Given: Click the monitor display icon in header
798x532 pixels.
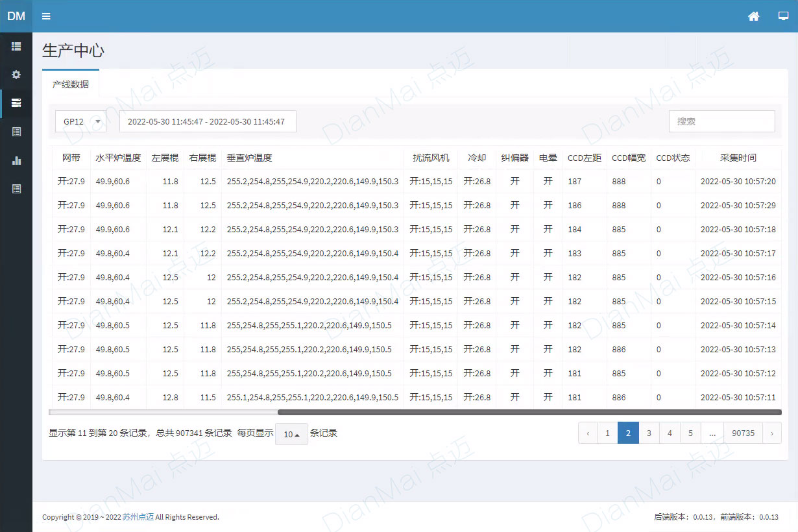Looking at the screenshot, I should 783,16.
